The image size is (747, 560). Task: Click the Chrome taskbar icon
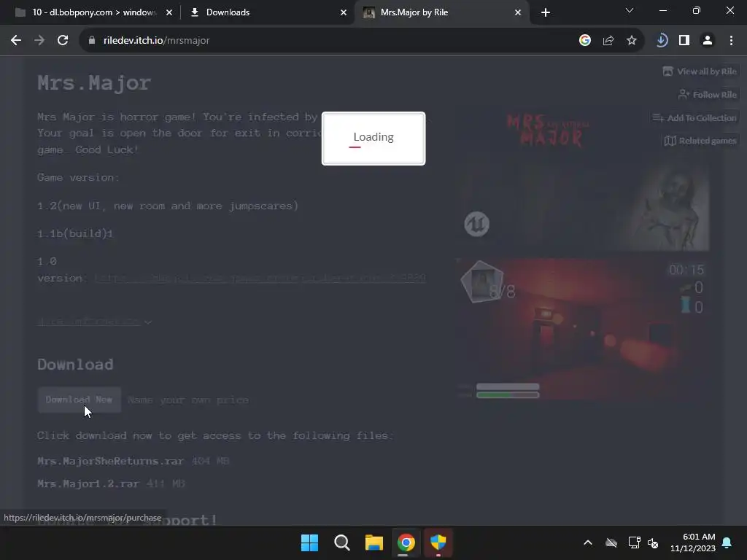pyautogui.click(x=406, y=542)
